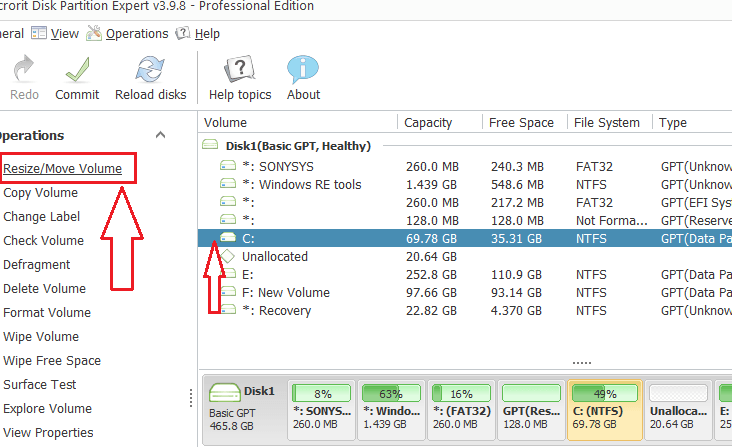
Task: Sort by the Volume column header
Action: pos(298,123)
